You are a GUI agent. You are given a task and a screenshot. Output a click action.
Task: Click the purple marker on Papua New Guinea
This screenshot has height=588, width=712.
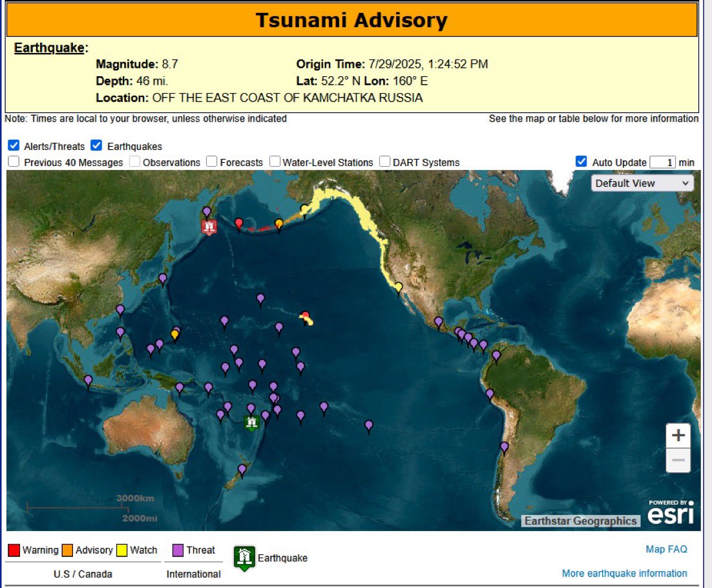(x=180, y=389)
